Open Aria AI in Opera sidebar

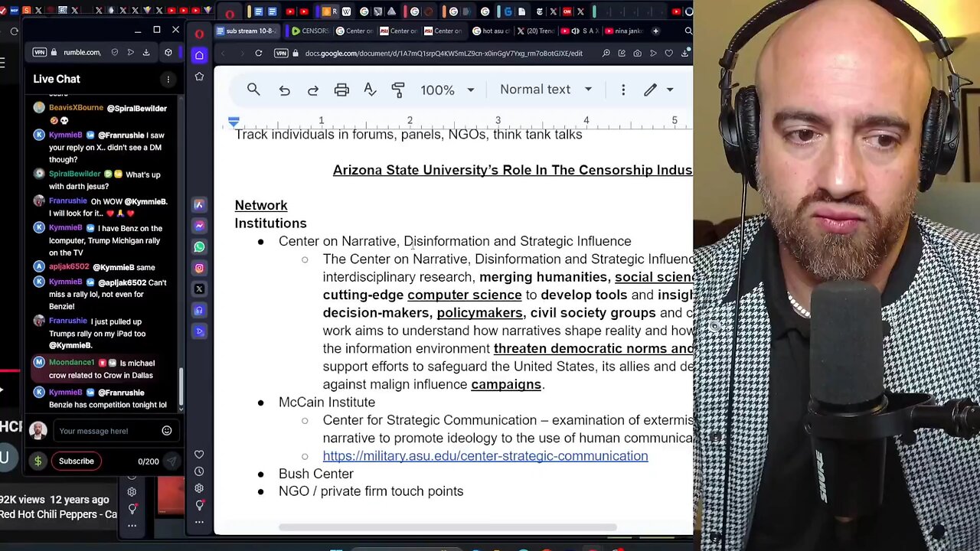click(x=199, y=205)
